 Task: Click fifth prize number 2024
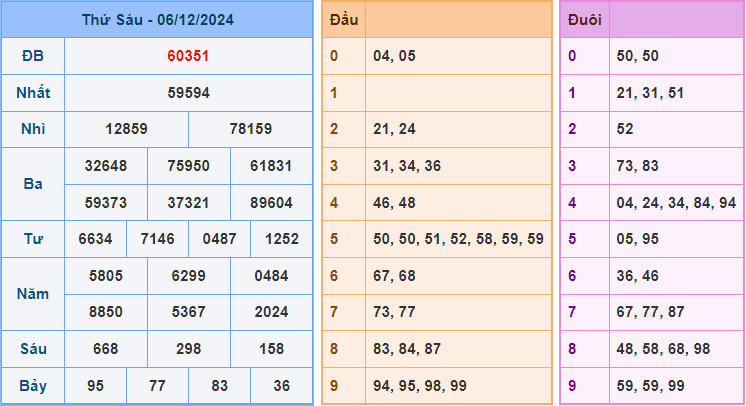(271, 312)
